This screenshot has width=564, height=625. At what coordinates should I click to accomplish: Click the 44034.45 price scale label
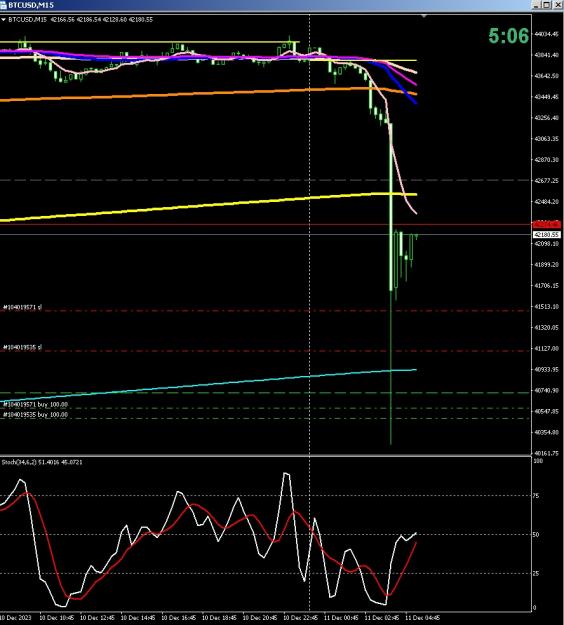pos(547,34)
